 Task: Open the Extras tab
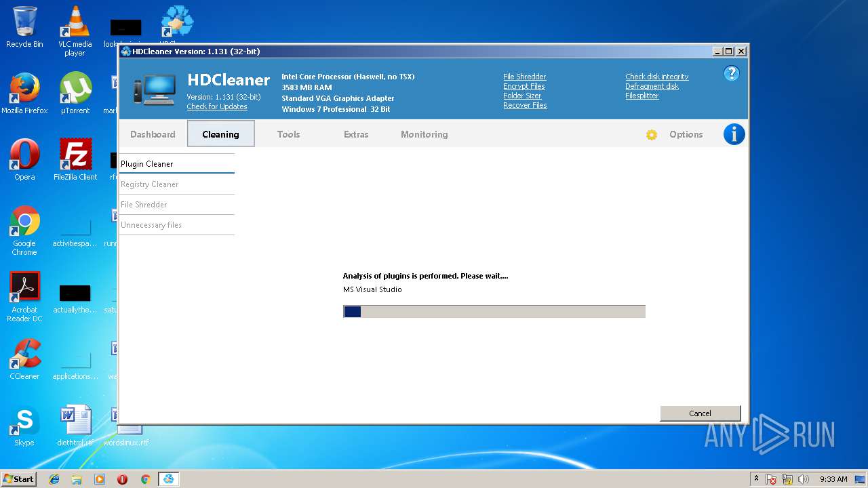pyautogui.click(x=356, y=134)
